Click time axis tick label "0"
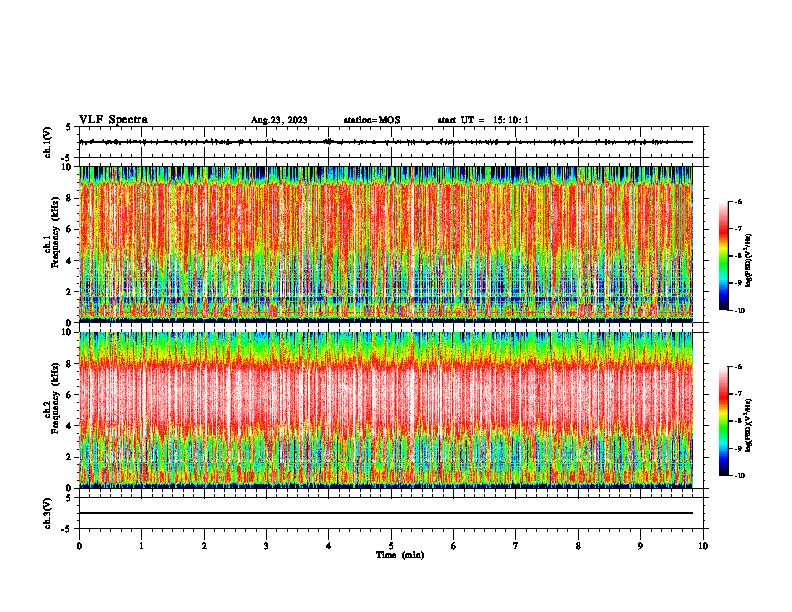Screen dimensions: 792x612 [79, 546]
